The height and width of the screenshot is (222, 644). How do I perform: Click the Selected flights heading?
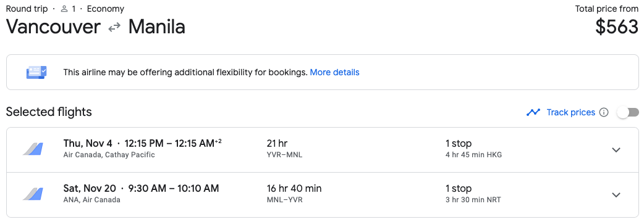point(49,112)
